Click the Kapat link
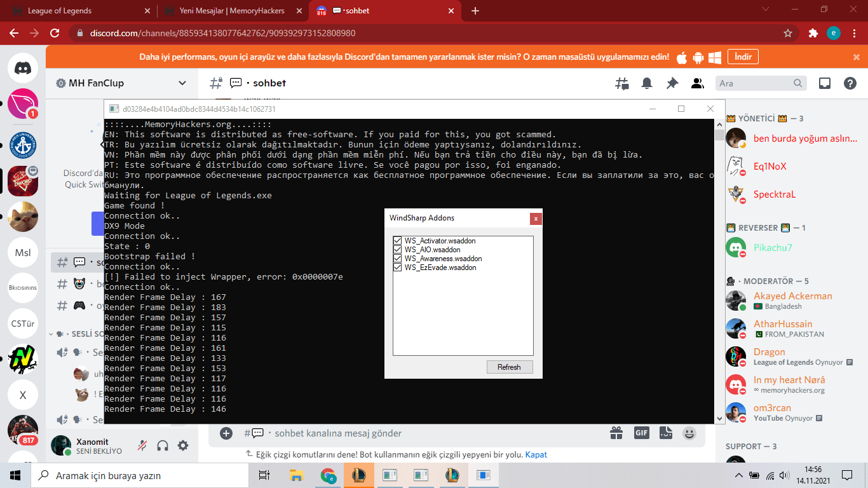868x488 pixels. point(536,454)
